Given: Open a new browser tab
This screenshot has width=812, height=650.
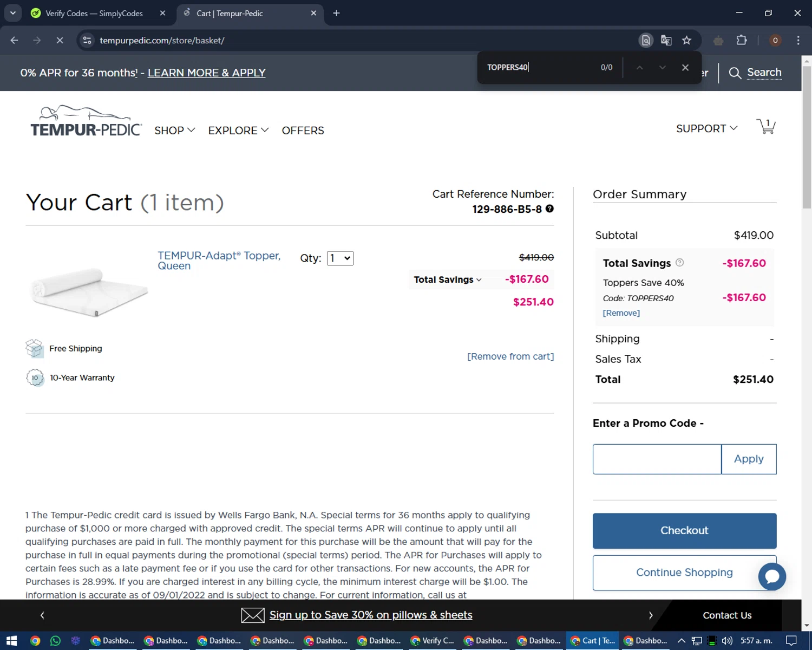Looking at the screenshot, I should tap(336, 13).
